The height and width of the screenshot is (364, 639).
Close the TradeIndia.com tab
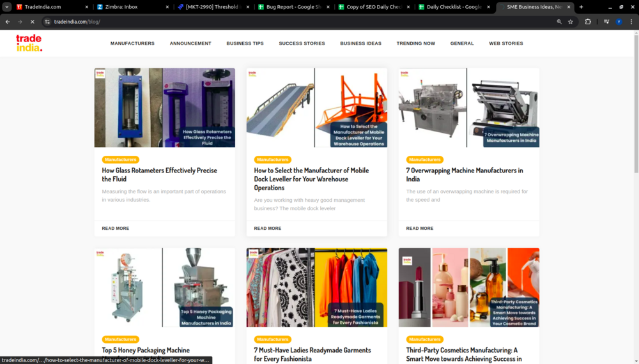(86, 7)
